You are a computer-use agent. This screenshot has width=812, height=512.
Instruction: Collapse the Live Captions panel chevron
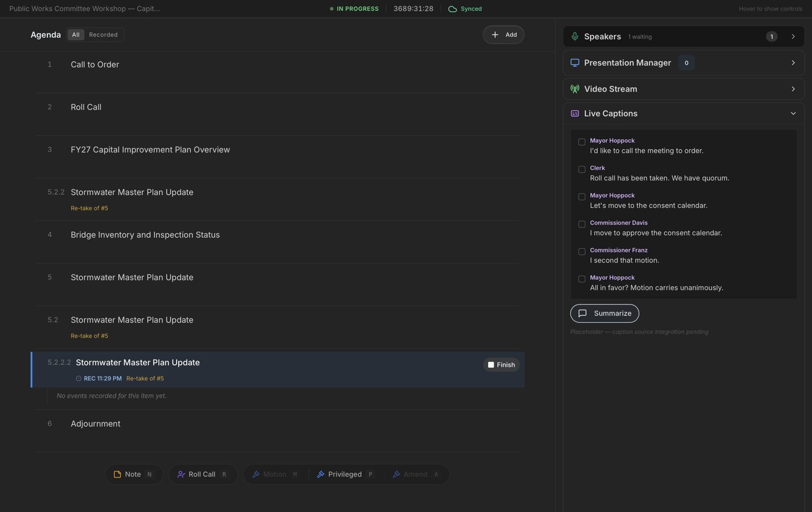point(793,114)
